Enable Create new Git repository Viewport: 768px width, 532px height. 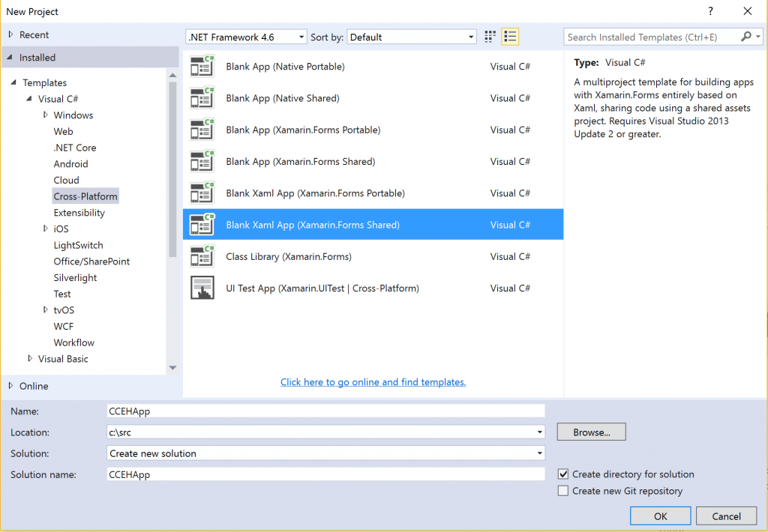(x=563, y=490)
